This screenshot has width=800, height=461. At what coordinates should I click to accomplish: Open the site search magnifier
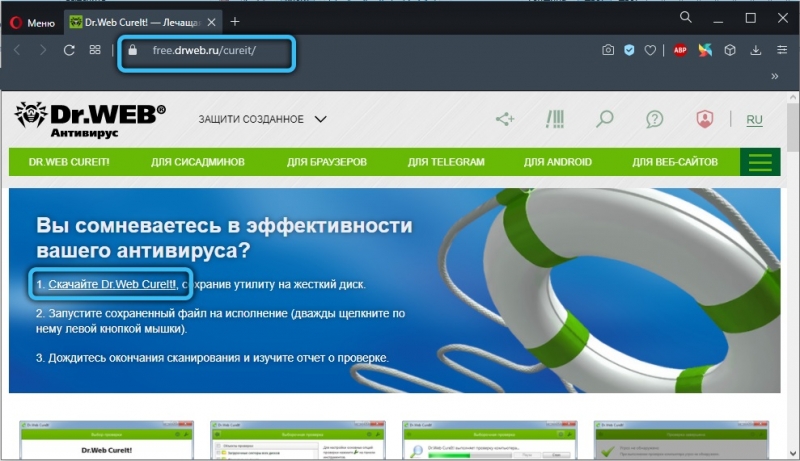pyautogui.click(x=605, y=119)
